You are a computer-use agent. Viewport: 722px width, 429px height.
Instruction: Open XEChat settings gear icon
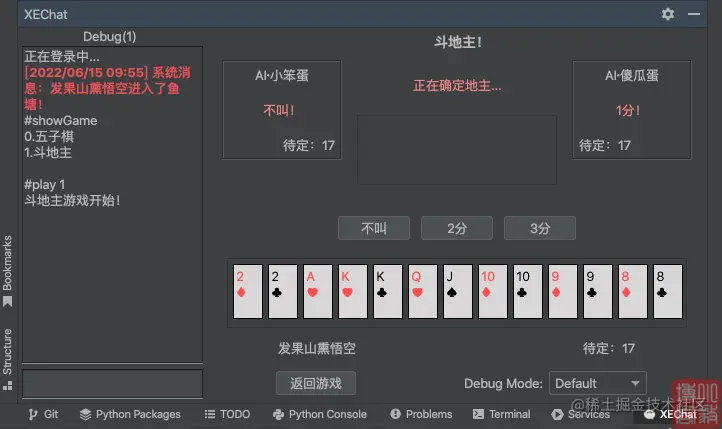pyautogui.click(x=668, y=14)
